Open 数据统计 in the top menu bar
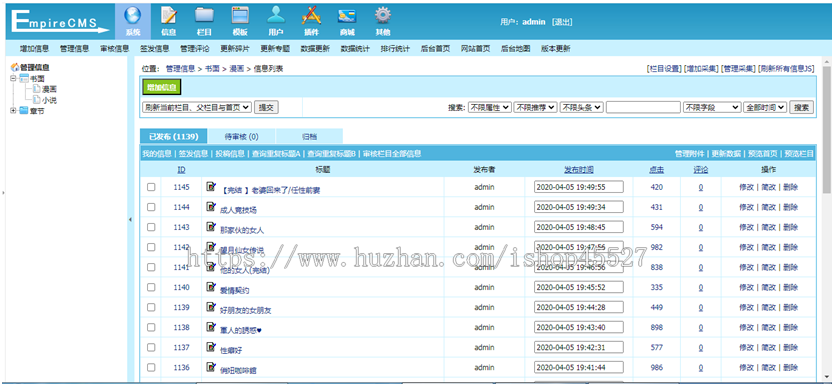The width and height of the screenshot is (834, 386). (x=355, y=48)
